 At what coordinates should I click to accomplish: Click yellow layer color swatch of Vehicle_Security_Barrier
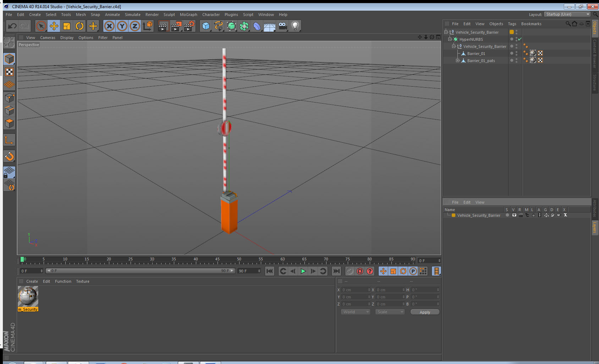(x=512, y=32)
